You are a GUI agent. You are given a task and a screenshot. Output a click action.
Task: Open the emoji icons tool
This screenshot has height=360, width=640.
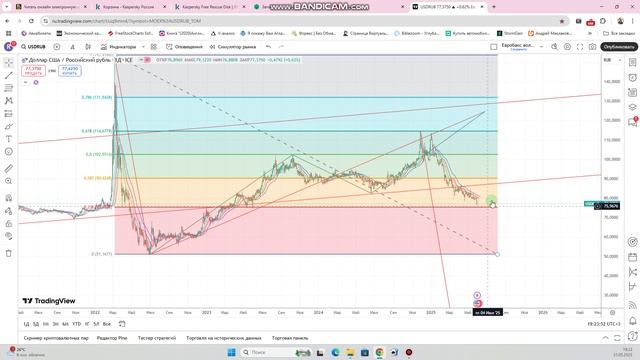(x=9, y=152)
